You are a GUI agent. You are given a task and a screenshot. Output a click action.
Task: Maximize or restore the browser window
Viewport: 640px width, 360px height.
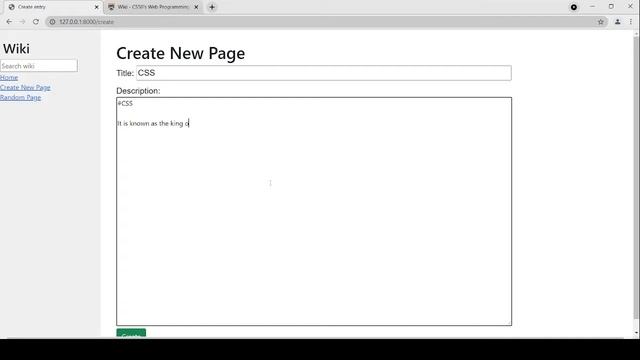click(611, 7)
